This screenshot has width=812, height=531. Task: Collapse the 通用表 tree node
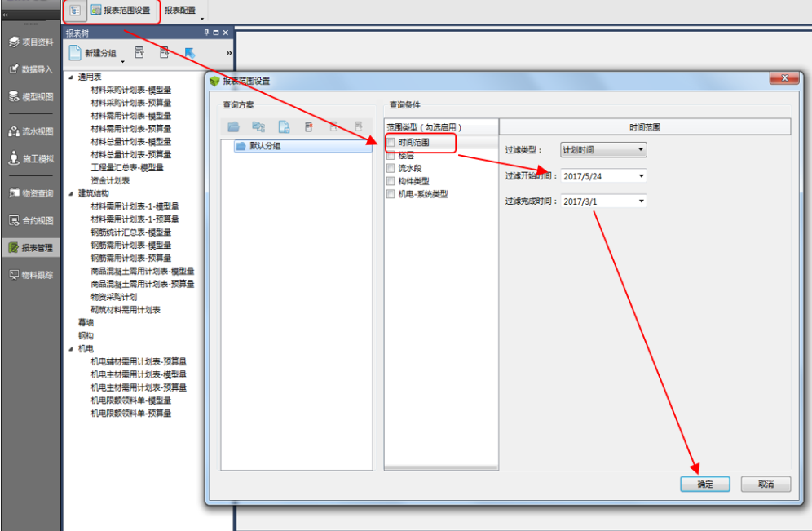71,77
